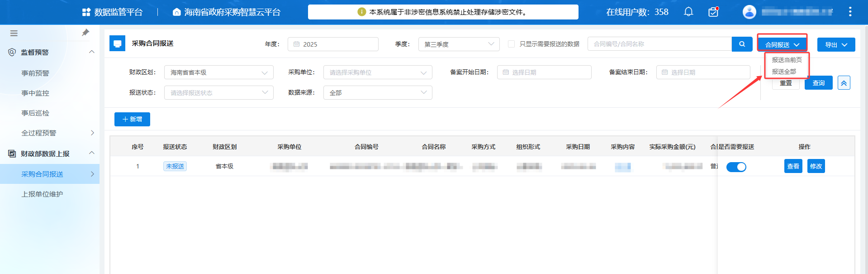Click the notification bell icon
Viewport: 868px width, 274px height.
(688, 12)
